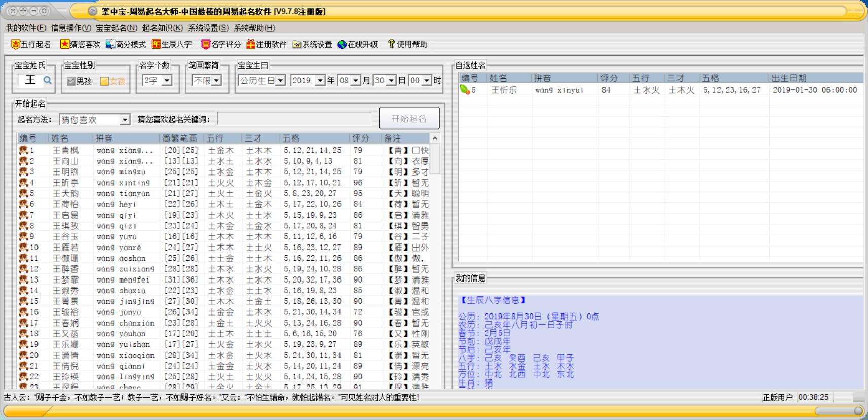Open the 公历生日 calendar type dropdown

pyautogui.click(x=280, y=80)
